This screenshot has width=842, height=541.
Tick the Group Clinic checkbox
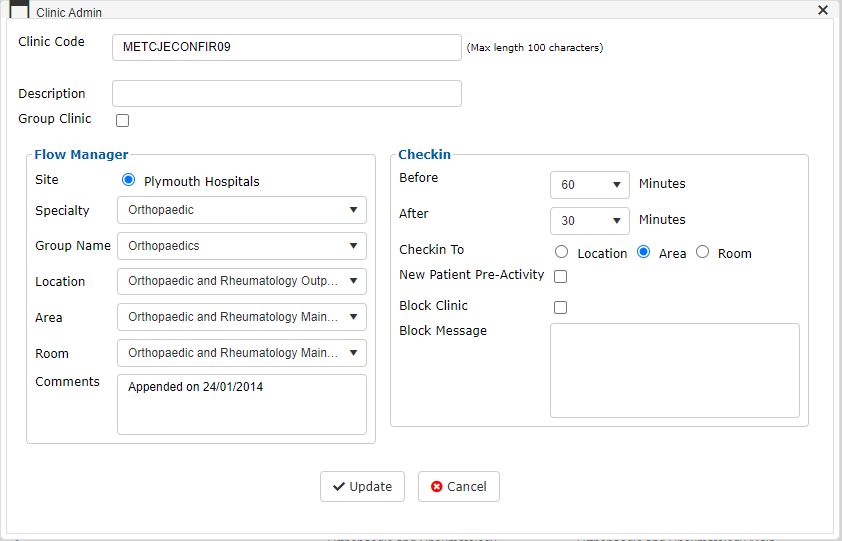[122, 120]
